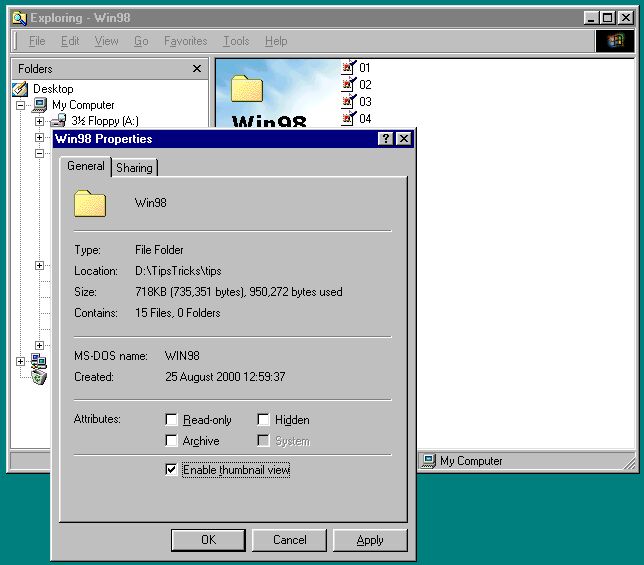Open the Go menu

click(x=141, y=41)
